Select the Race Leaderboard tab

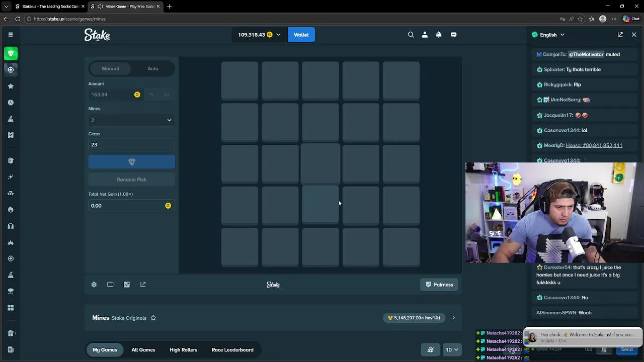pyautogui.click(x=232, y=350)
